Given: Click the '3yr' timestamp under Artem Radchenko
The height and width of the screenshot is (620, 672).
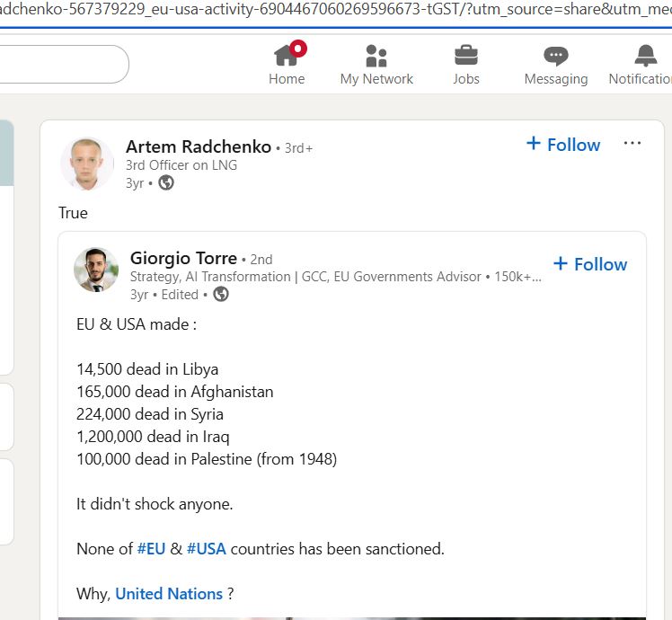Looking at the screenshot, I should pyautogui.click(x=135, y=183).
